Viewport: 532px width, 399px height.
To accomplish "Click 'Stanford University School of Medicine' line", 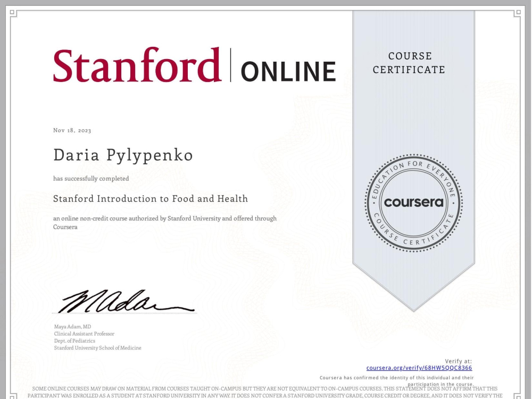I will pyautogui.click(x=98, y=348).
